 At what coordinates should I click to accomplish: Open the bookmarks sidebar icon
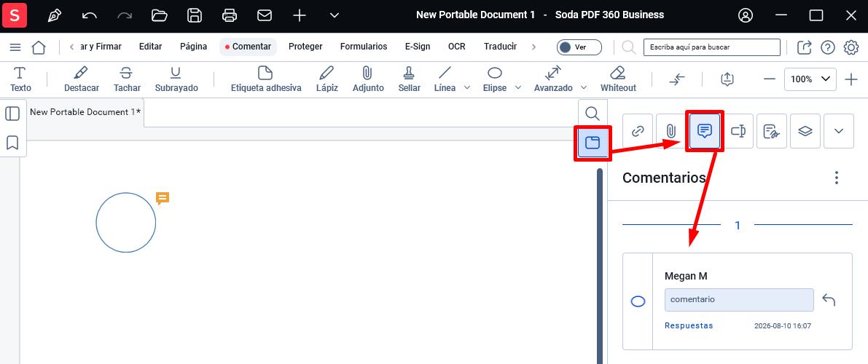point(12,143)
